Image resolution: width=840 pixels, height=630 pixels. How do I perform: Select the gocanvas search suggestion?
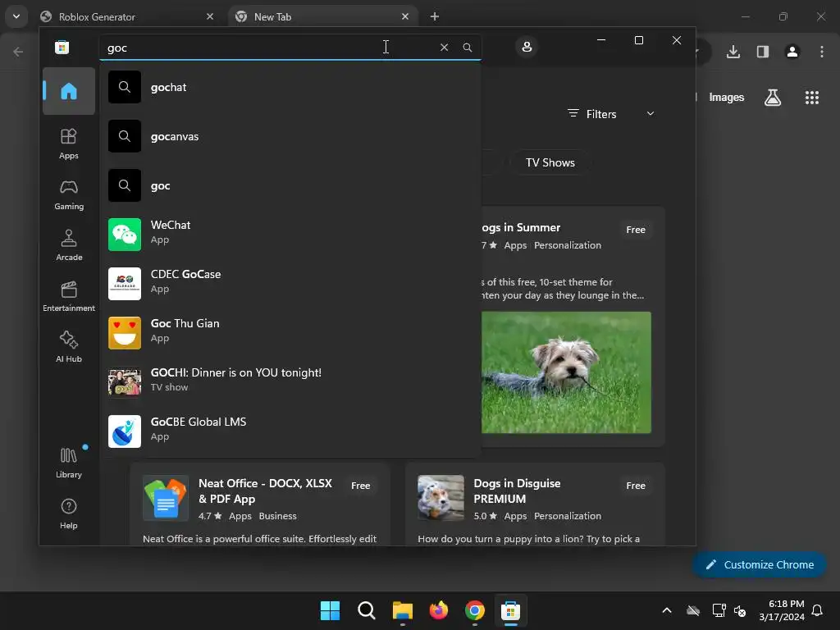290,137
